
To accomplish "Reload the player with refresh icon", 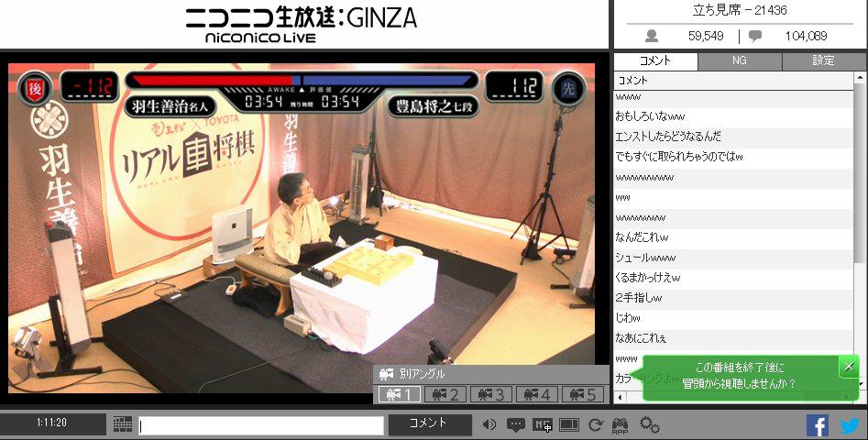I will (596, 424).
